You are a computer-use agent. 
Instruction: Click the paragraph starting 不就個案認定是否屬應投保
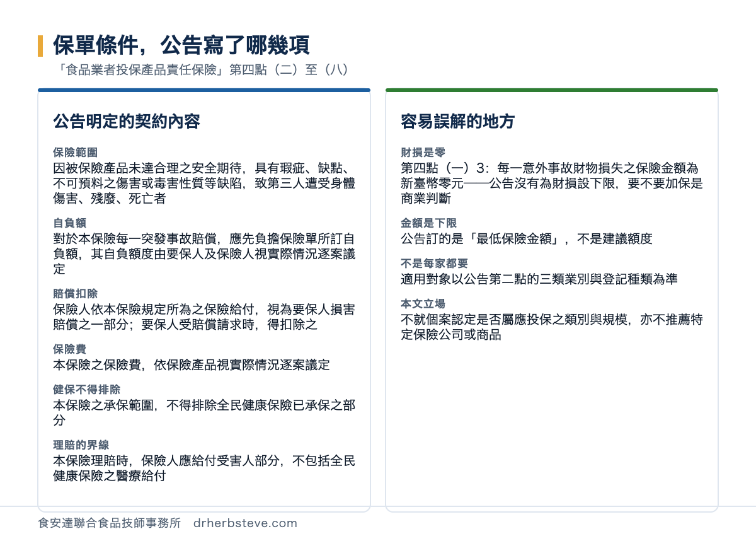click(552, 327)
